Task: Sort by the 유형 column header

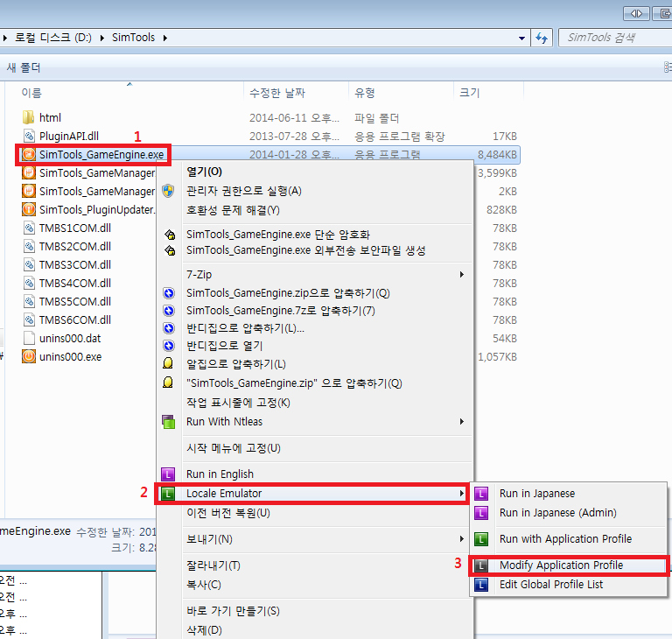Action: [x=365, y=93]
